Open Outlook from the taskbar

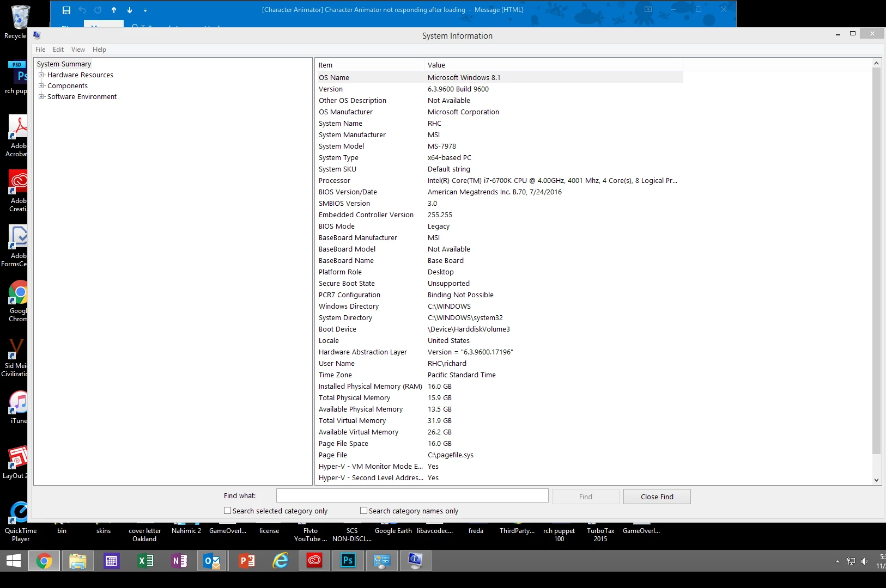click(213, 561)
